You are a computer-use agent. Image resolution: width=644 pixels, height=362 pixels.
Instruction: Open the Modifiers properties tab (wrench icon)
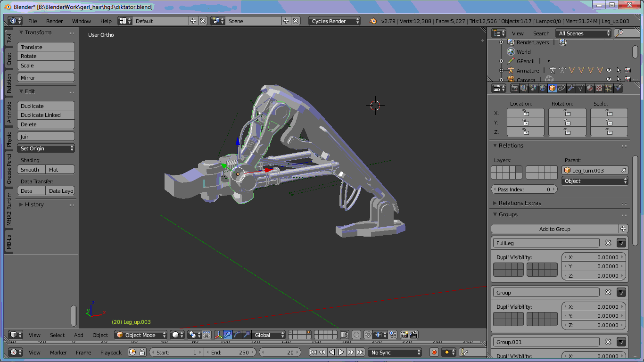pyautogui.click(x=571, y=88)
